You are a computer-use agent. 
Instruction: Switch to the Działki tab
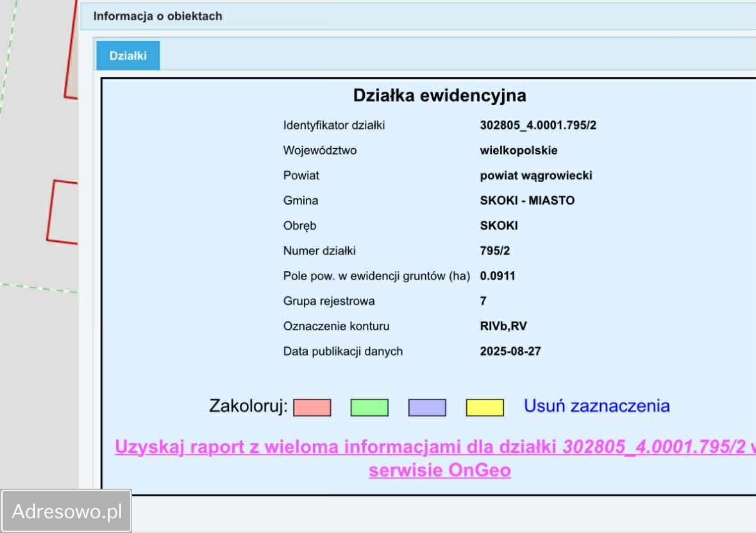point(127,55)
